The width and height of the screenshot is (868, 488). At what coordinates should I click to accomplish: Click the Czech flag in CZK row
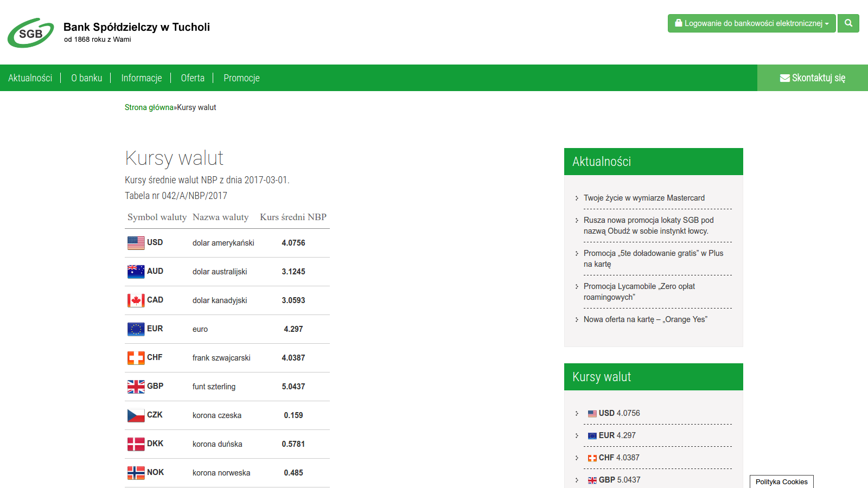pyautogui.click(x=136, y=415)
